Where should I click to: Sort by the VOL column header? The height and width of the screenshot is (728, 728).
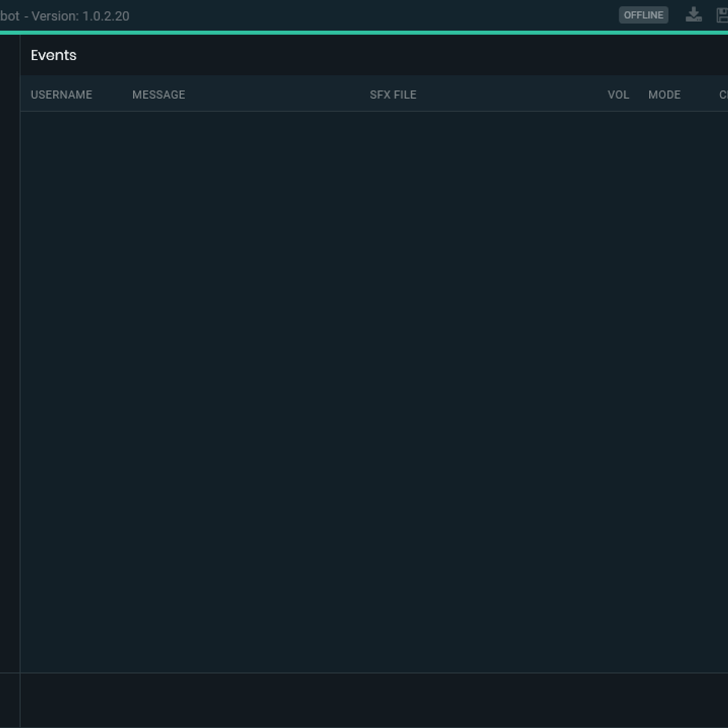point(618,95)
